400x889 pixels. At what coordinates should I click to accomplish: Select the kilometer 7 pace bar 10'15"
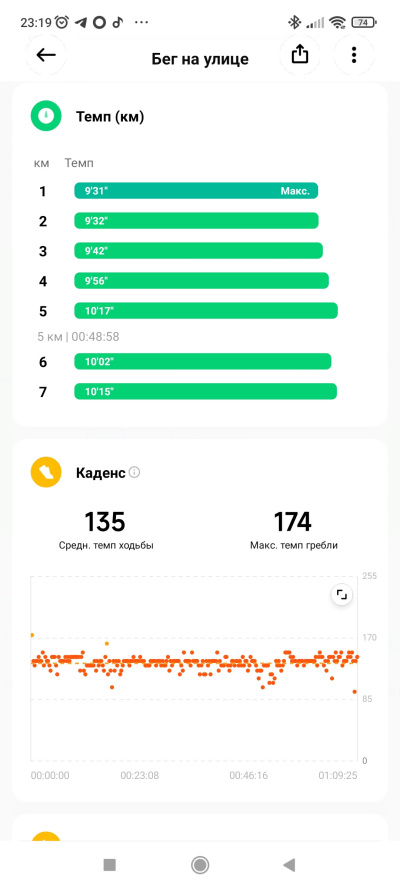(206, 391)
